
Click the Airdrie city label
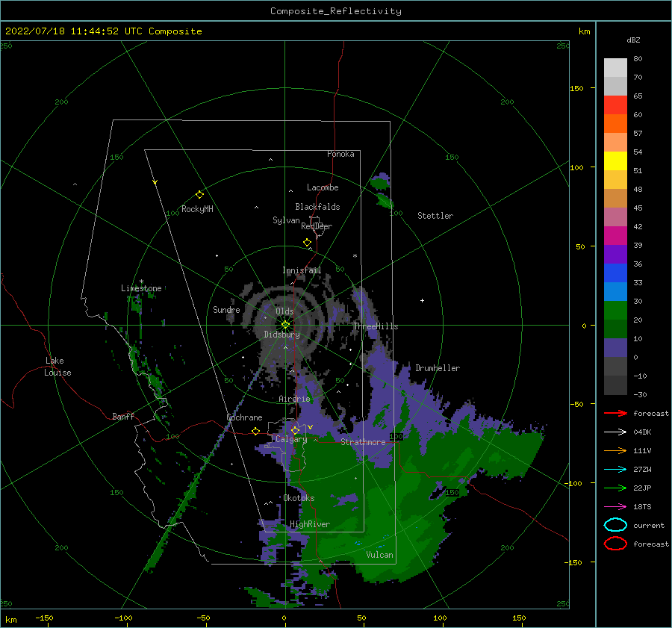pyautogui.click(x=294, y=399)
